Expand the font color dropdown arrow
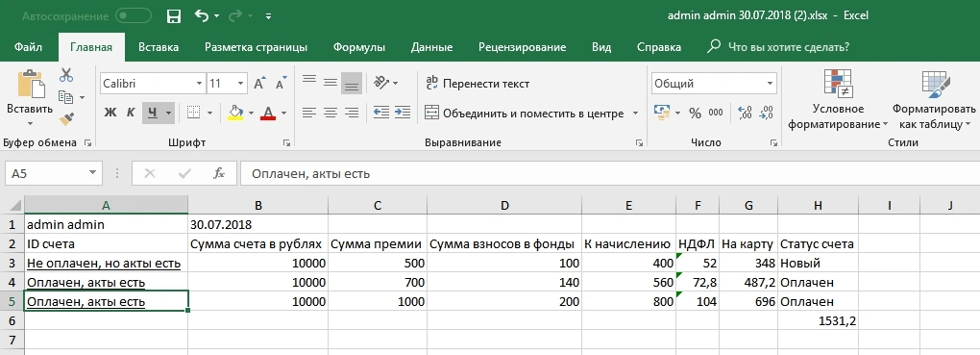 (283, 114)
